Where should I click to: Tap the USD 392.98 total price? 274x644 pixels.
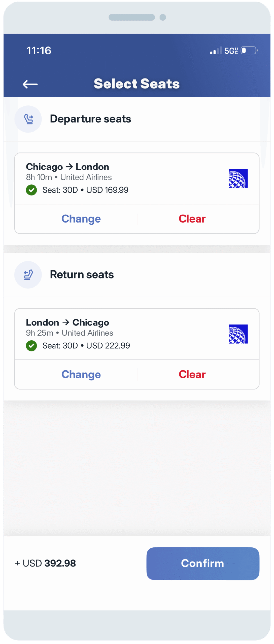(46, 563)
